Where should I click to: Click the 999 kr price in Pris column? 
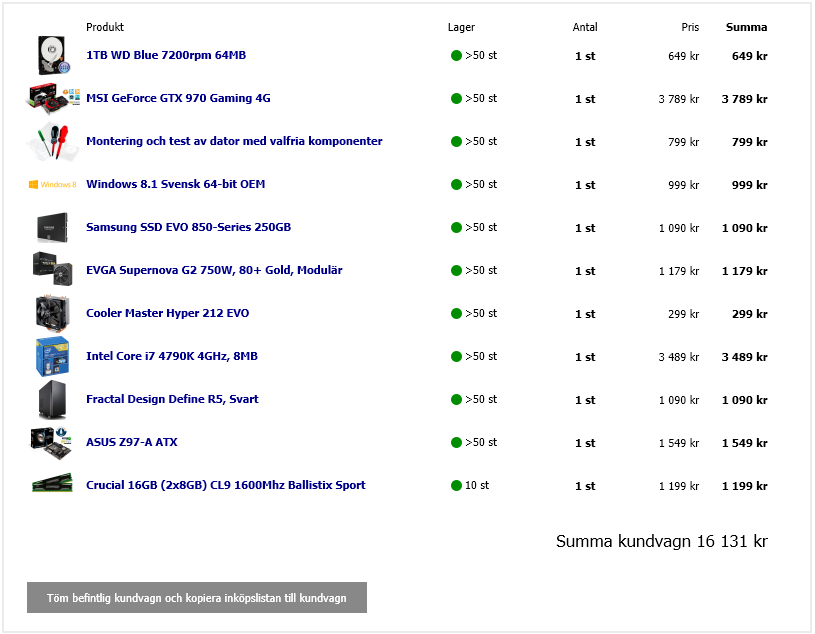tap(683, 185)
